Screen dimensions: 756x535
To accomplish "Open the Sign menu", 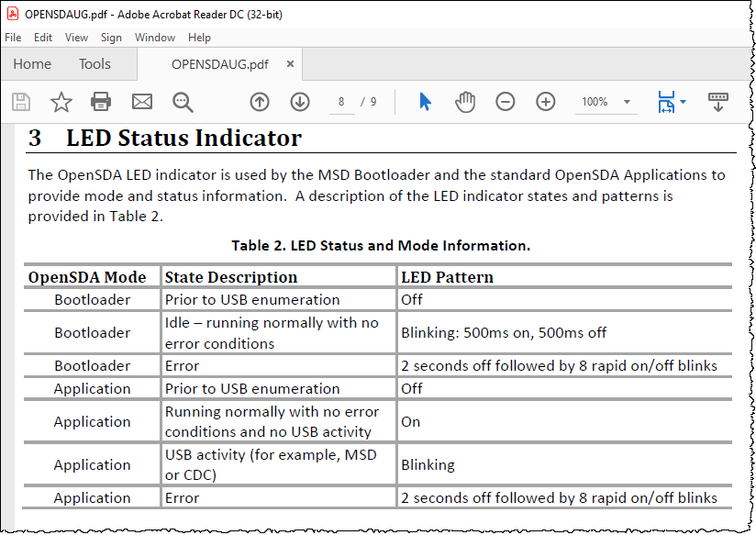I will click(x=110, y=38).
